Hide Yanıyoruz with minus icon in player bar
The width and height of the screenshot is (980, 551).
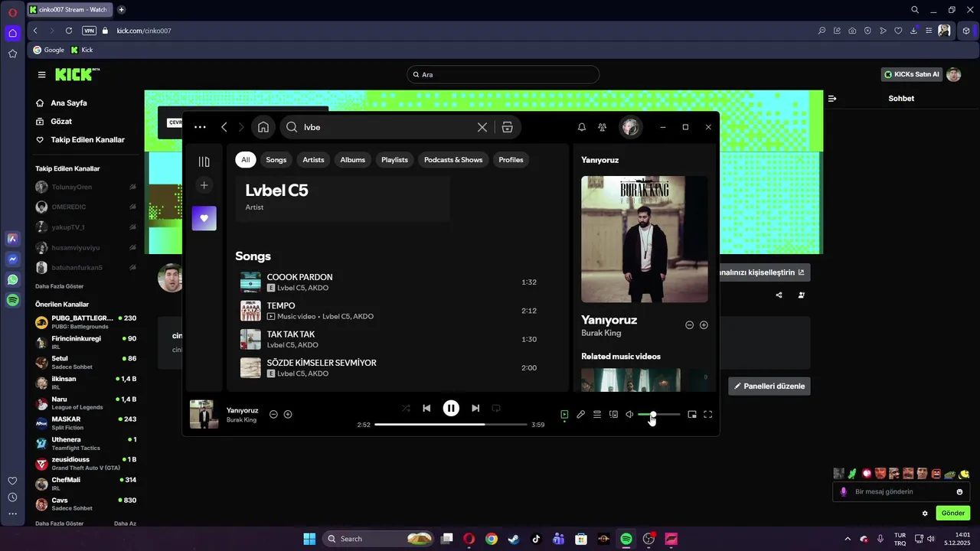click(x=273, y=414)
